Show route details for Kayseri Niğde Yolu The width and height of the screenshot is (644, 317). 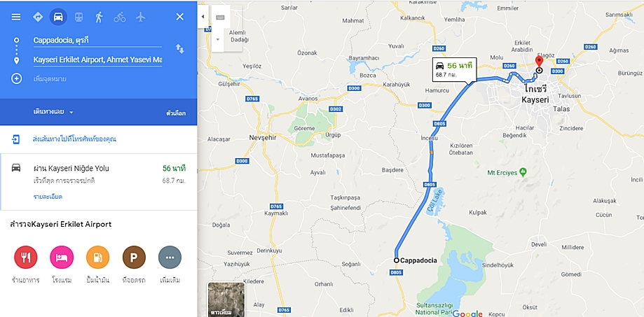click(x=48, y=197)
